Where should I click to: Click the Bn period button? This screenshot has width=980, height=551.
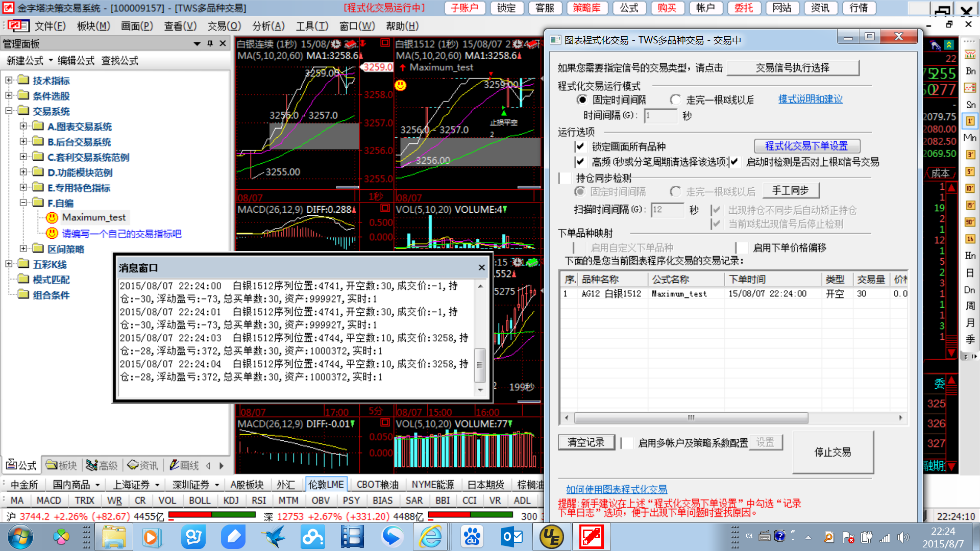pyautogui.click(x=970, y=71)
